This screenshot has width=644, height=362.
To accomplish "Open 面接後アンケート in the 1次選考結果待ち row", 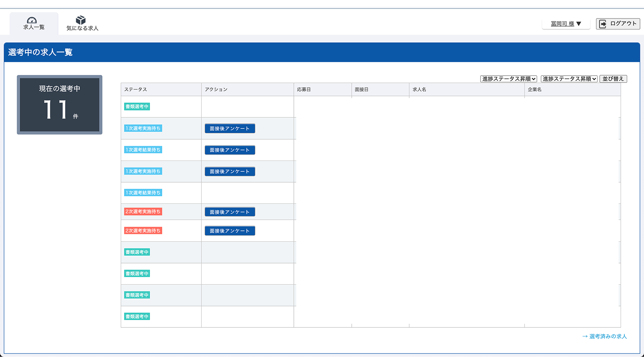I will click(x=230, y=150).
